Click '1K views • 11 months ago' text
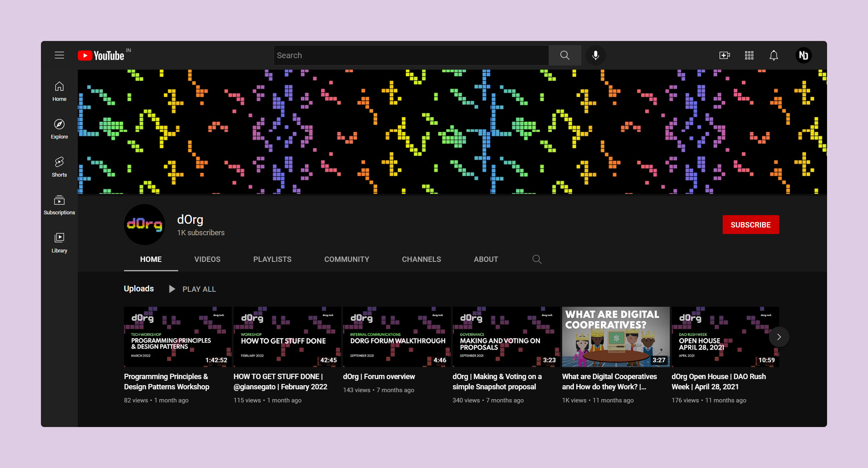Viewport: 868px width, 468px height. click(x=598, y=400)
